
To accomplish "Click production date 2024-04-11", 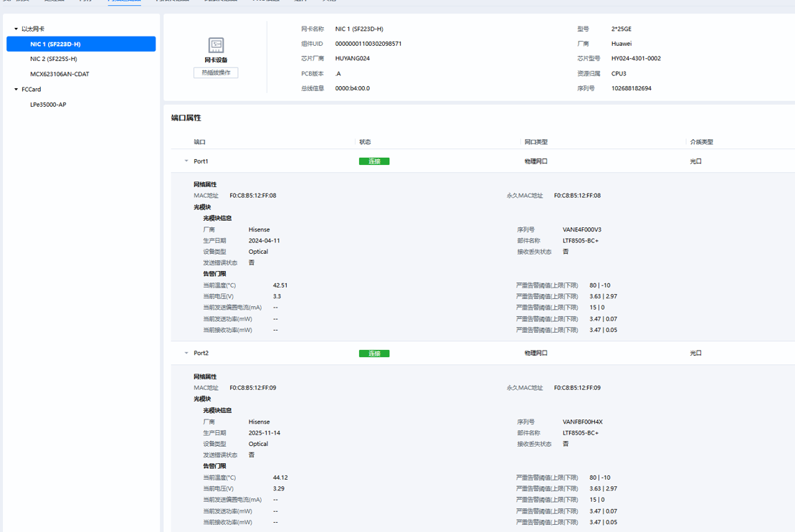I will 264,241.
